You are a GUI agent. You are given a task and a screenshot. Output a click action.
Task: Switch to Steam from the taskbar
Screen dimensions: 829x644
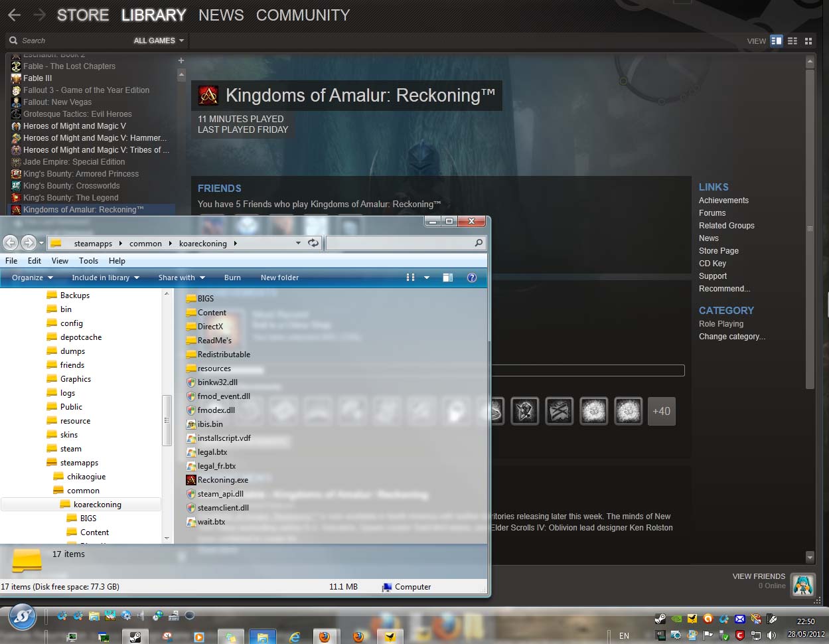135,637
